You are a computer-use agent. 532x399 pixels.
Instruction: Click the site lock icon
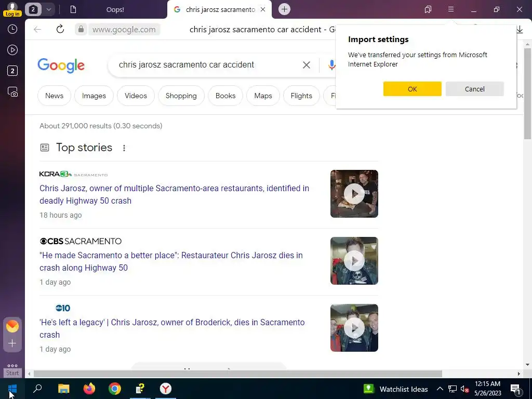tap(81, 30)
